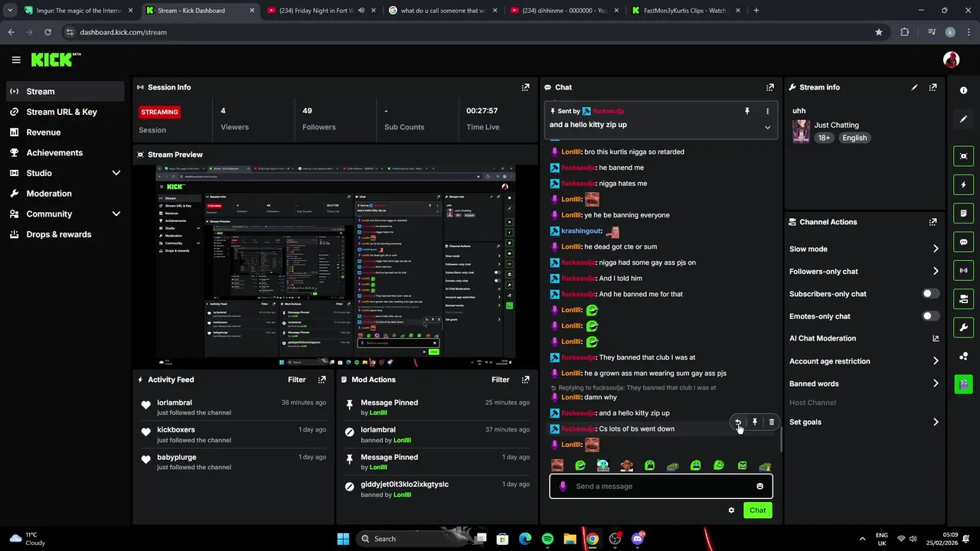Open the info icon in the right rail
980x551 pixels.
coord(963,90)
